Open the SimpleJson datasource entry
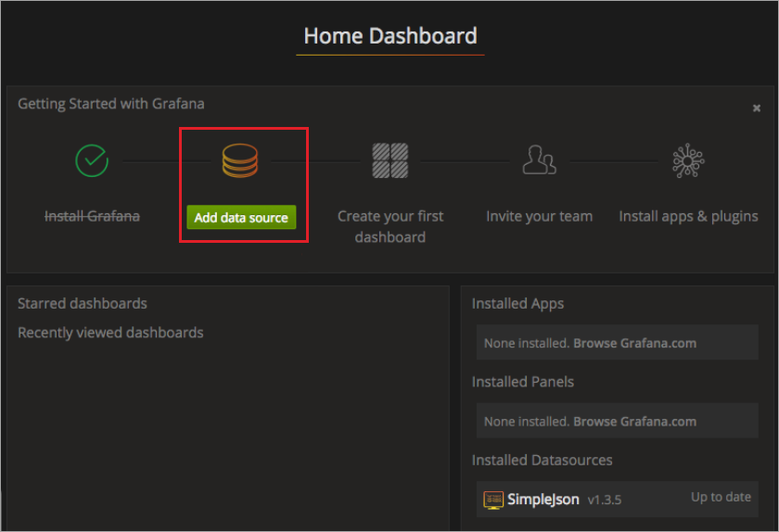This screenshot has width=779, height=532. 617,500
